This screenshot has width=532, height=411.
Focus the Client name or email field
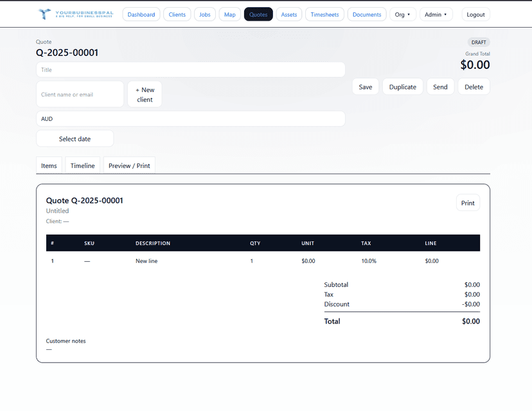coord(80,95)
